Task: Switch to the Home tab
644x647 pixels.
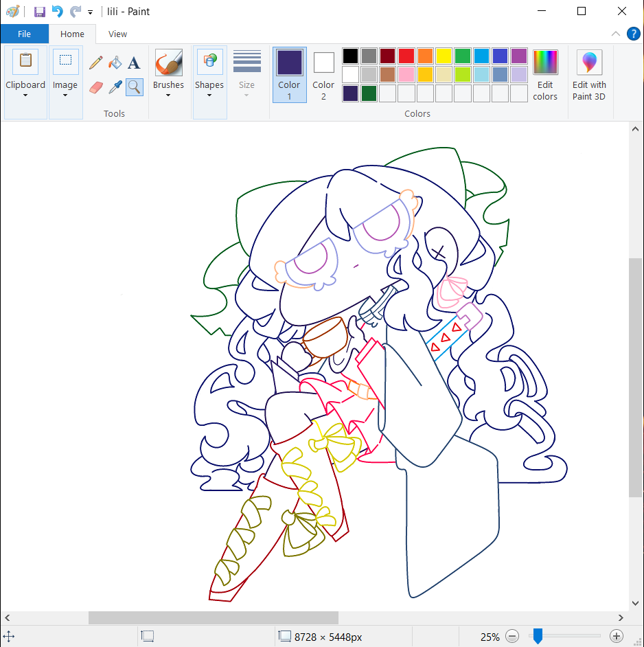Action: [x=72, y=34]
